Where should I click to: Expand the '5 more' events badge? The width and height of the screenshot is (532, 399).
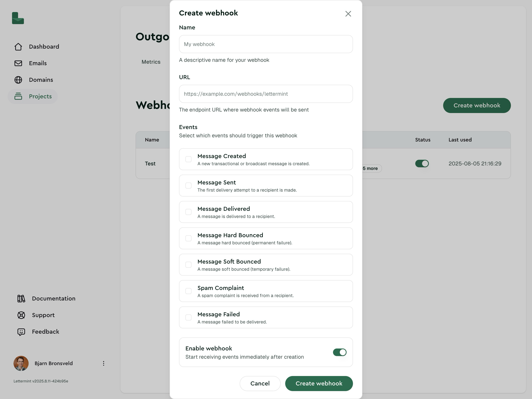pyautogui.click(x=371, y=168)
